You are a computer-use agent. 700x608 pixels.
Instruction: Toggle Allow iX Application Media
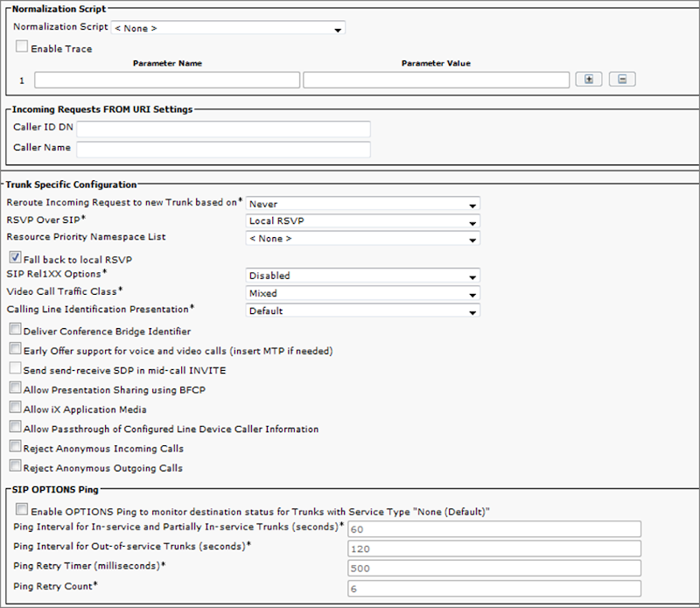pyautogui.click(x=15, y=407)
